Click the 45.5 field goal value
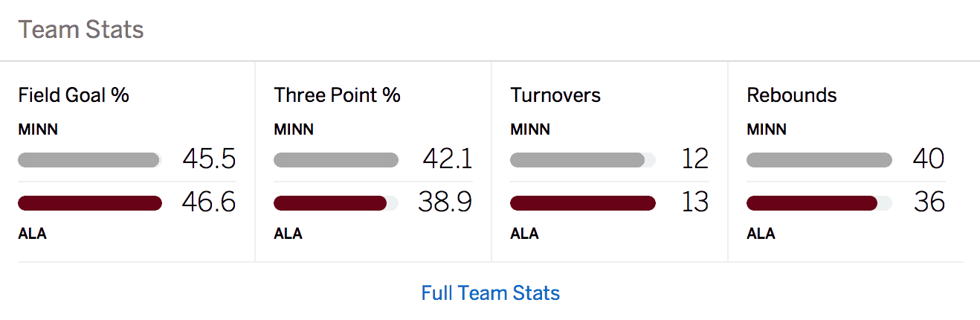 click(209, 159)
